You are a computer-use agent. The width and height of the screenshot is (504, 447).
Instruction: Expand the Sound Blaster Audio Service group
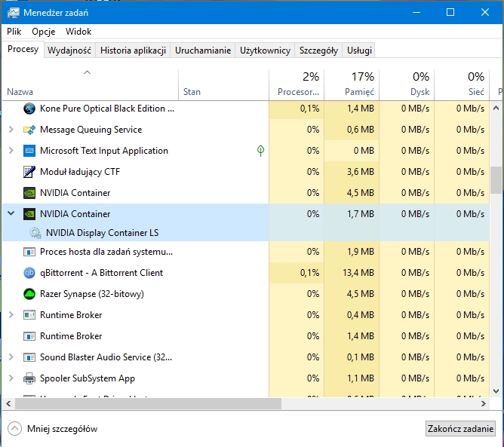pyautogui.click(x=11, y=357)
